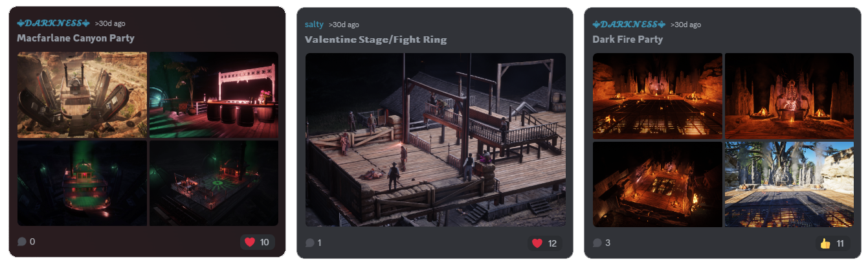
Task: Click the heart reaction on Macfarlane Canyon Party
Action: pyautogui.click(x=258, y=243)
